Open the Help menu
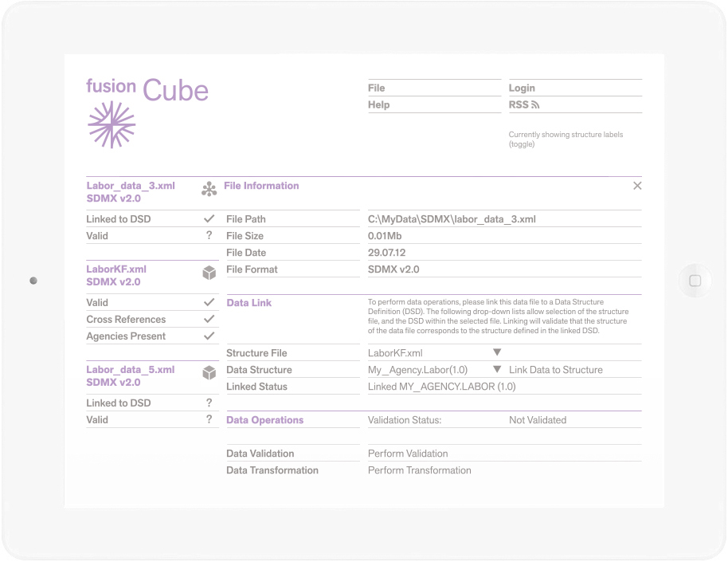728x562 pixels. (x=378, y=105)
